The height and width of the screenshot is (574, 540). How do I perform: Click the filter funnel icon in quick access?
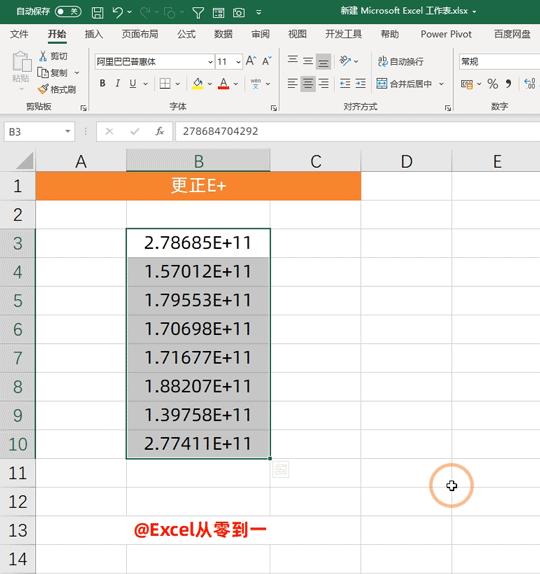click(x=198, y=13)
